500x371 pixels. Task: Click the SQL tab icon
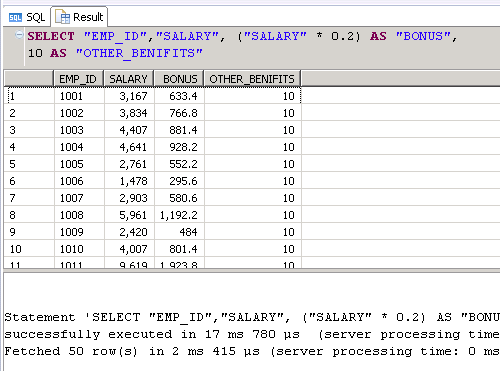coord(15,17)
